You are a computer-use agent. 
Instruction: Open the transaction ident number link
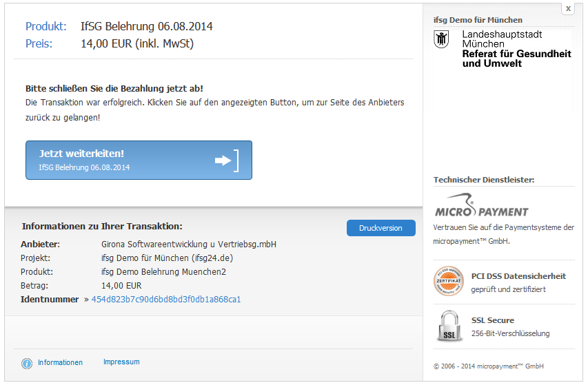(x=166, y=300)
